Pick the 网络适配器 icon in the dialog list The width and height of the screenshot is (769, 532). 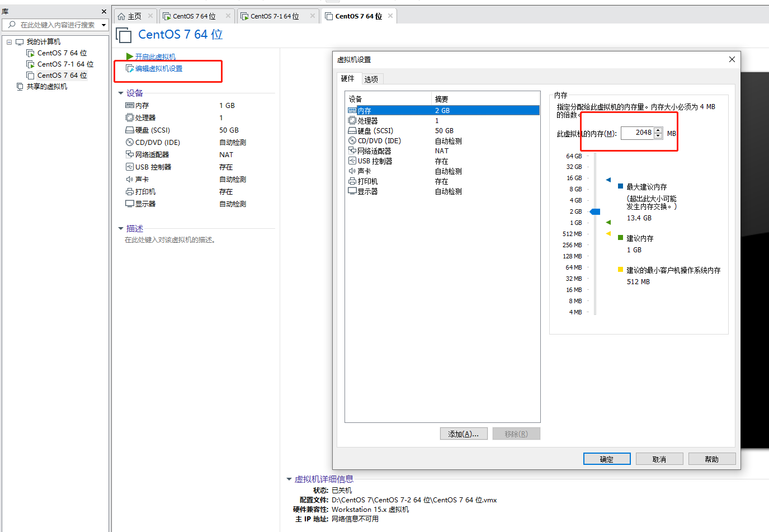point(352,150)
